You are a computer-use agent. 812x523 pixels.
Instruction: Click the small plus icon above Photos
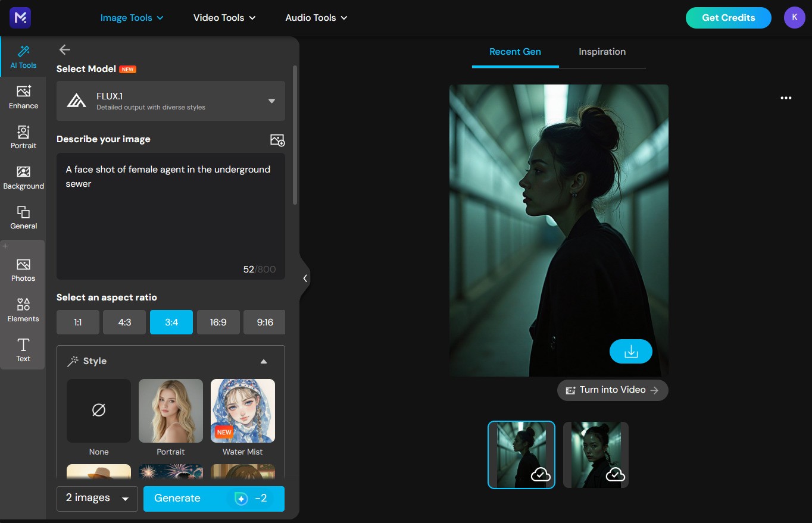(5, 246)
